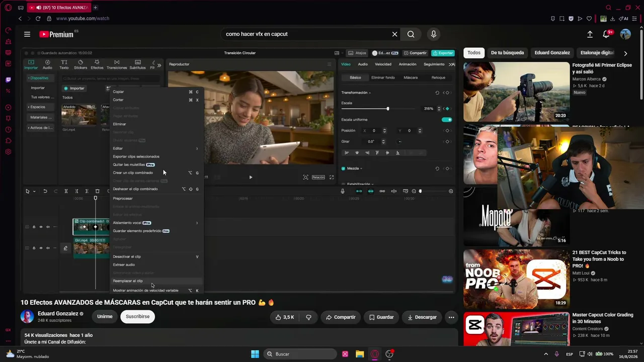The height and width of the screenshot is (362, 644).
Task: Open a new browser tab
Action: [95, 8]
